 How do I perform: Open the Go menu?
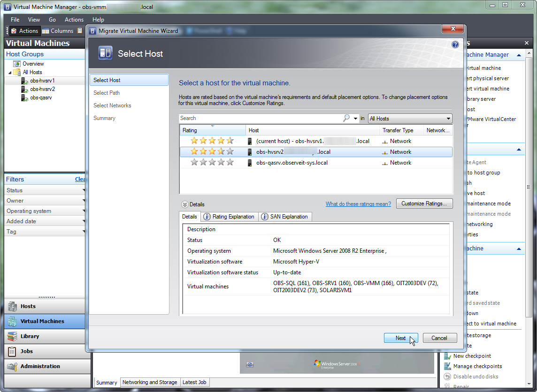(x=52, y=20)
